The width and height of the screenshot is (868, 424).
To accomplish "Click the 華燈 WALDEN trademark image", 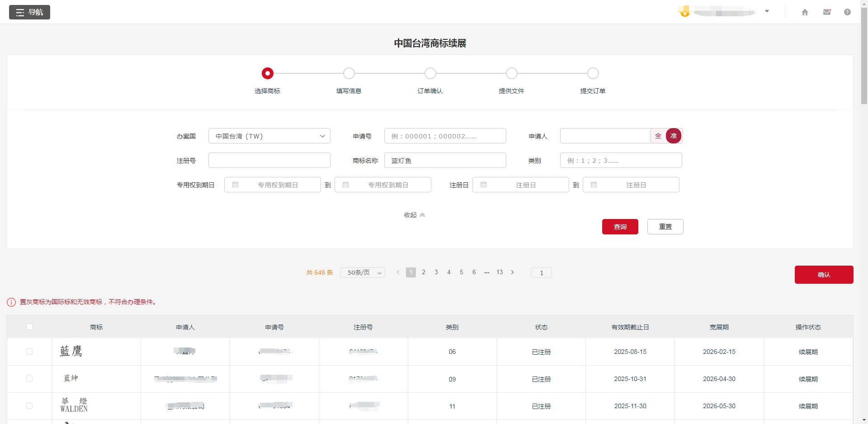I will (74, 405).
